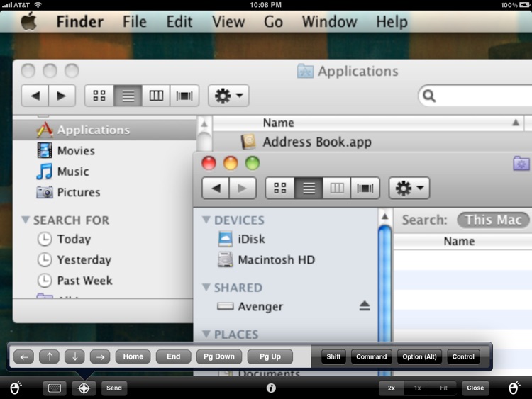Switch Applications window to list view
Image resolution: width=532 pixels, height=399 pixels.
pos(128,96)
